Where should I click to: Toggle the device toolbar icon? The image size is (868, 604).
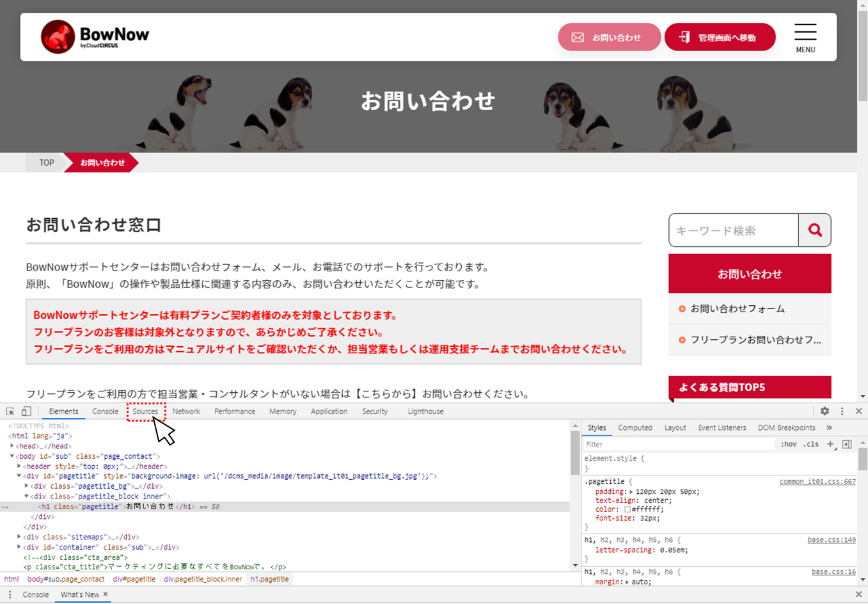tap(26, 411)
